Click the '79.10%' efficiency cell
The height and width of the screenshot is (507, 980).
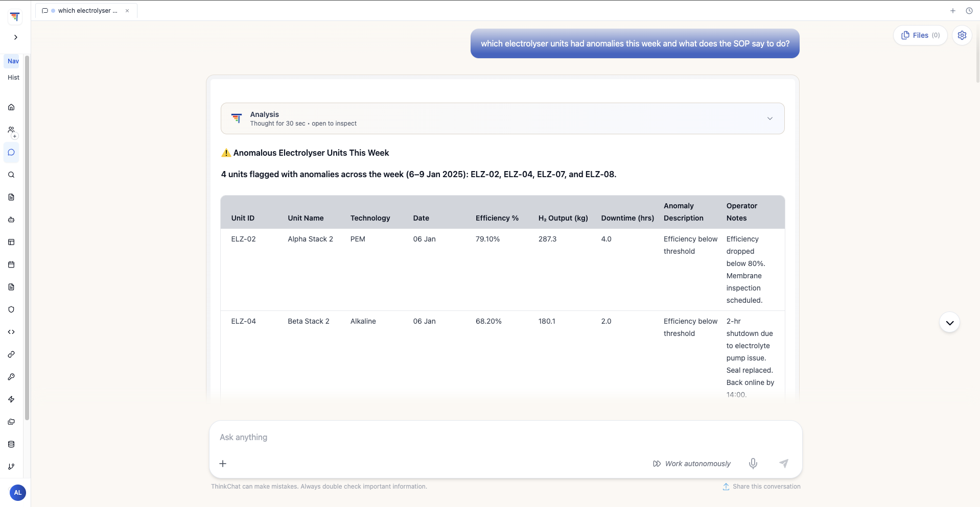tap(487, 239)
